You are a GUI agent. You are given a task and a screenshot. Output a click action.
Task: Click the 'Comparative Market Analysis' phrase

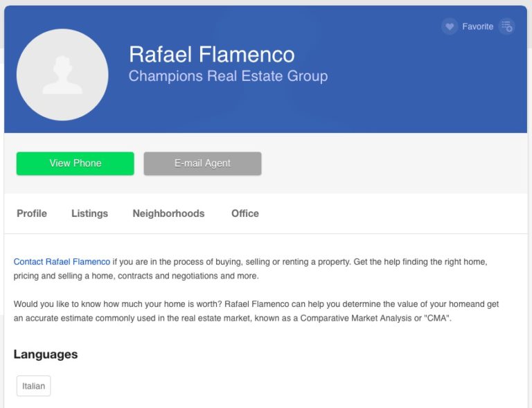356,318
